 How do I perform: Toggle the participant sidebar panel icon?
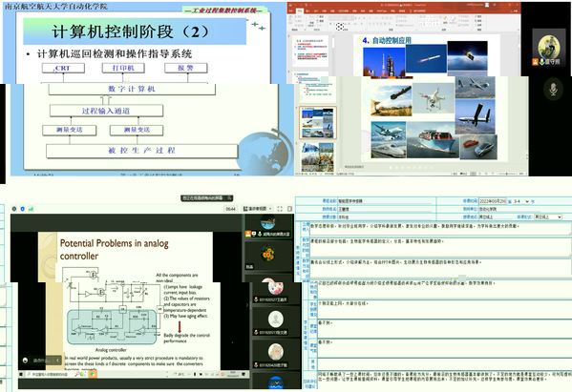[289, 209]
